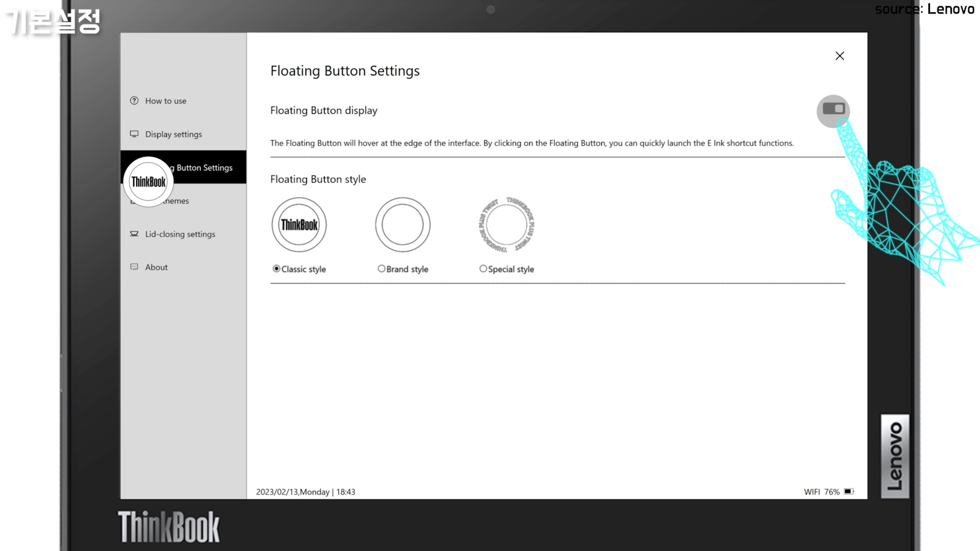Image resolution: width=980 pixels, height=551 pixels.
Task: Click the Display settings monitor icon
Action: (x=134, y=134)
